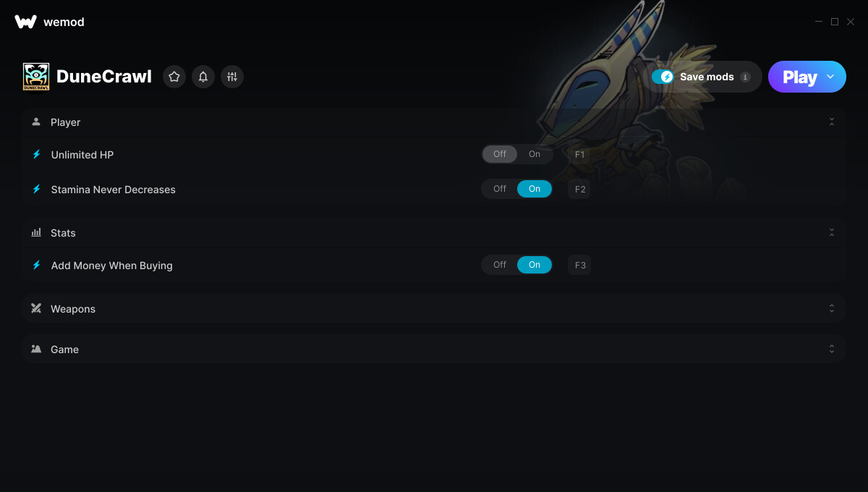This screenshot has height=492, width=868.
Task: Click the F1 hotkey for Unlimited HP
Action: click(579, 154)
